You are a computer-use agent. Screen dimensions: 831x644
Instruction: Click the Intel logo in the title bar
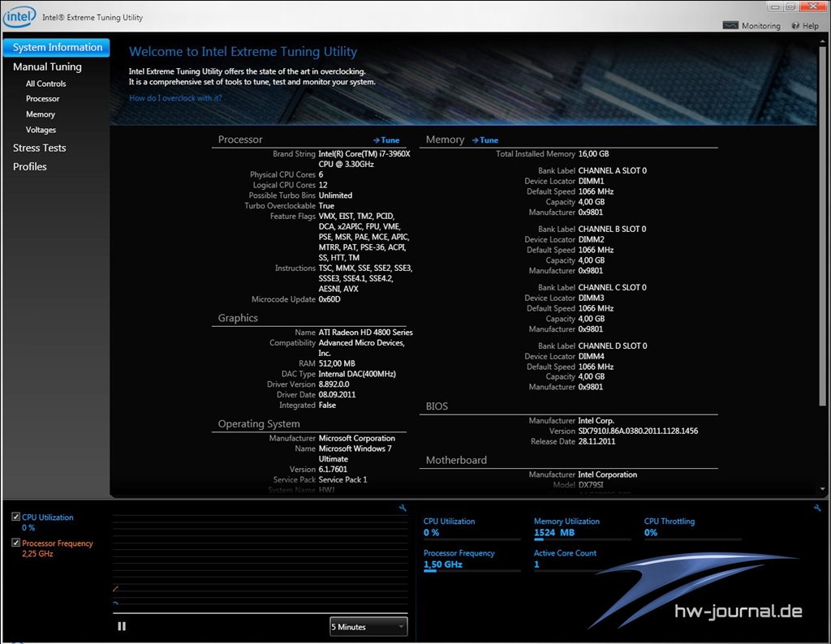pos(19,16)
